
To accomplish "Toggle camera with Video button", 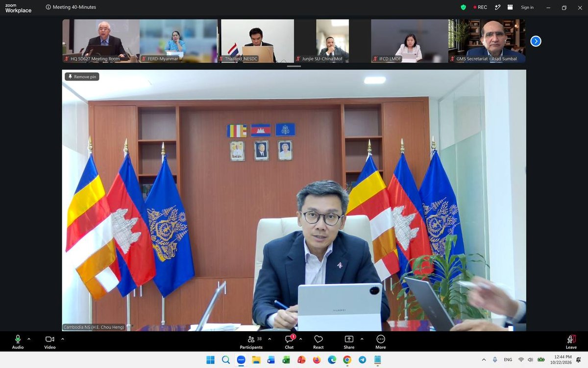I will point(49,342).
